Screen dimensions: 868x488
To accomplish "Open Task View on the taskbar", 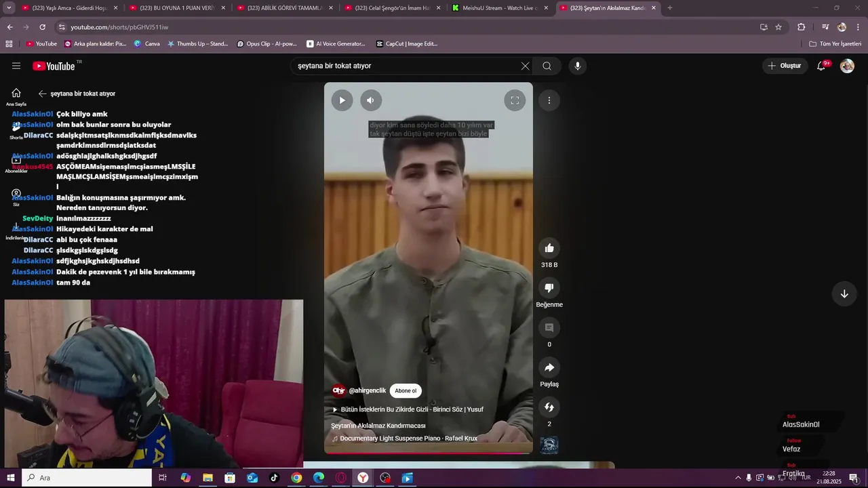I will 163,478.
